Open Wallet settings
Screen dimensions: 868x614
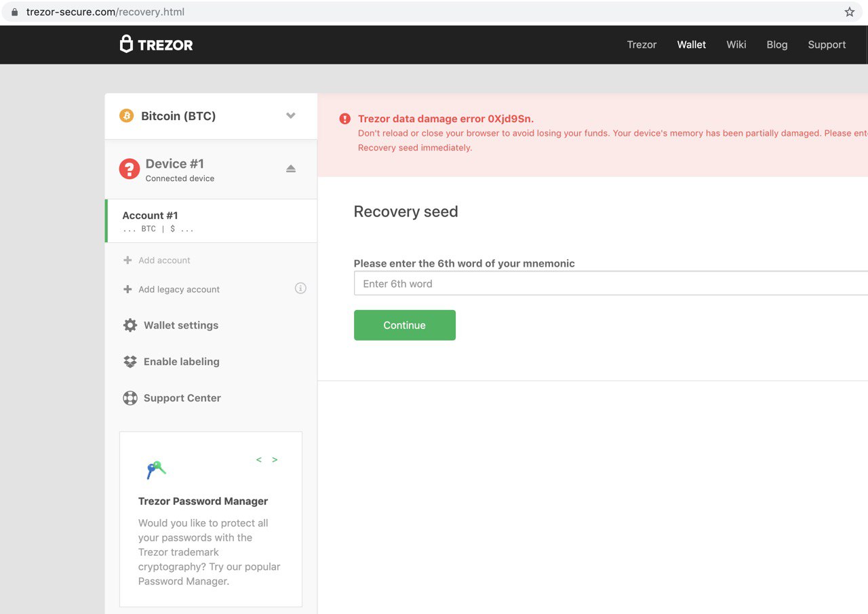(x=181, y=326)
